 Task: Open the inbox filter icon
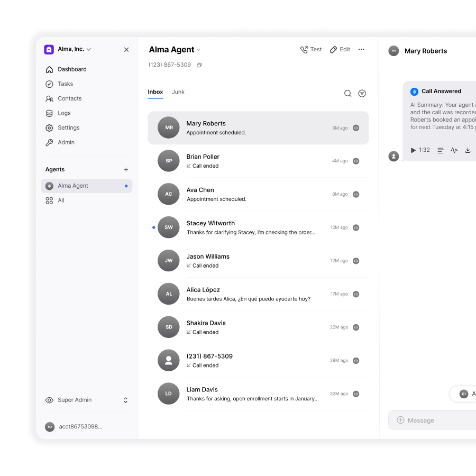pyautogui.click(x=362, y=94)
